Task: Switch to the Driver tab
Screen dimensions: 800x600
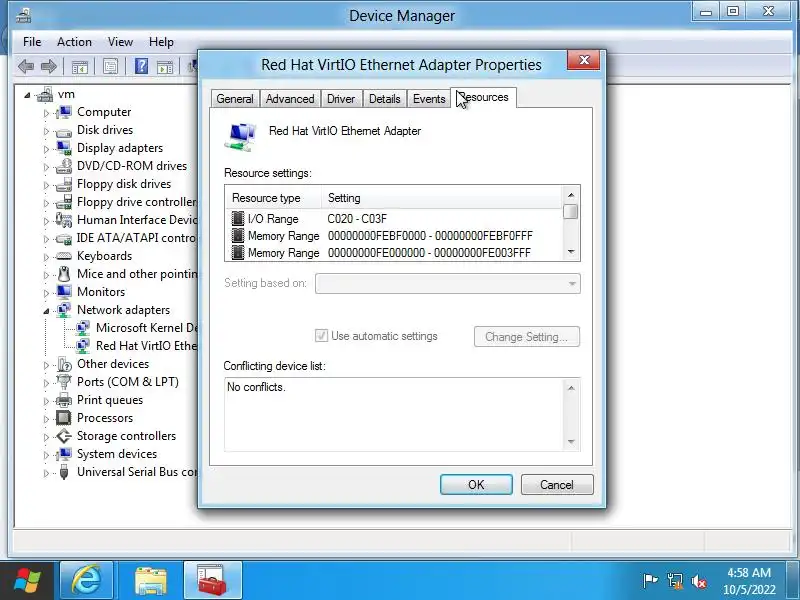Action: 341,98
